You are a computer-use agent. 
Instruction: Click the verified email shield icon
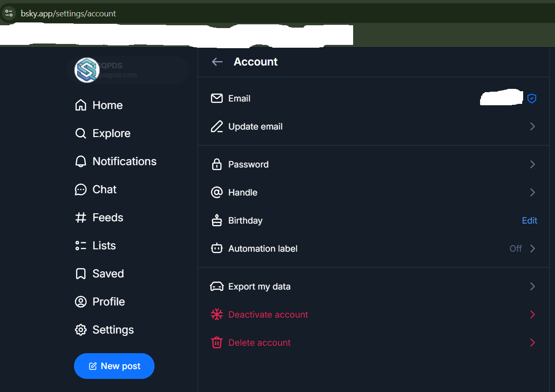(532, 98)
